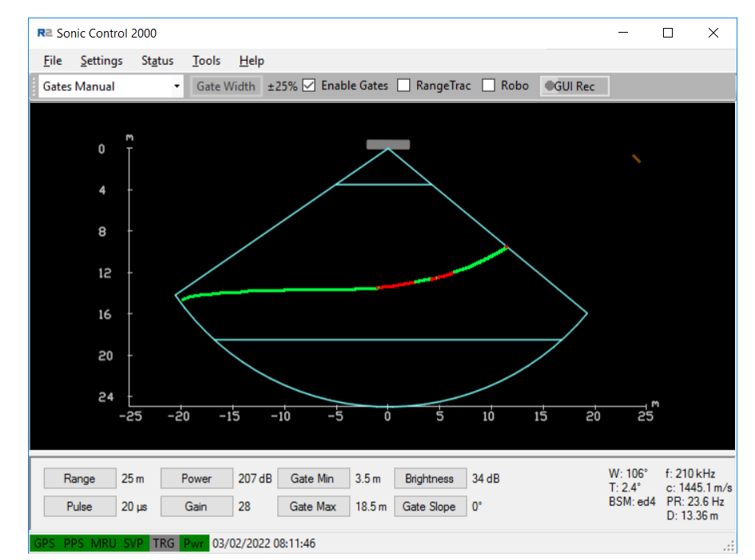Click the GPS status indicator

[44, 544]
